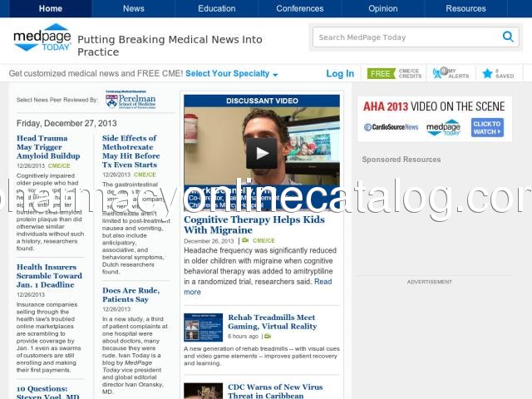Open CDC Warns of New Virus Threat

click(x=275, y=392)
